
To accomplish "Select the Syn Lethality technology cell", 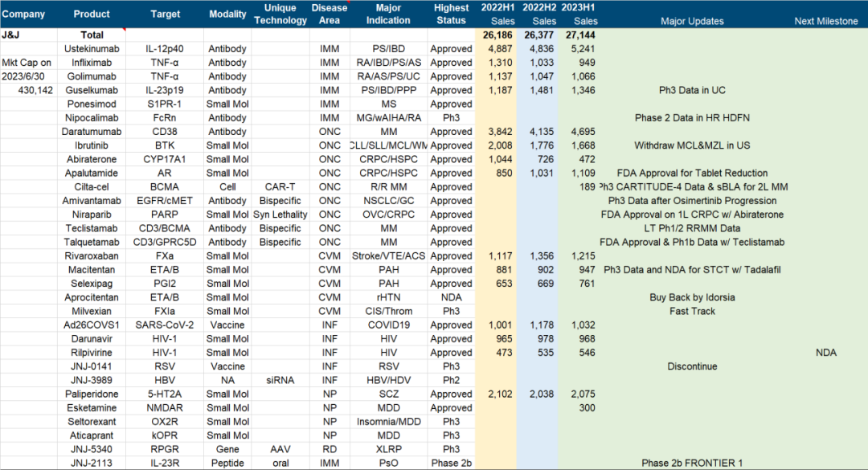I will pyautogui.click(x=280, y=215).
